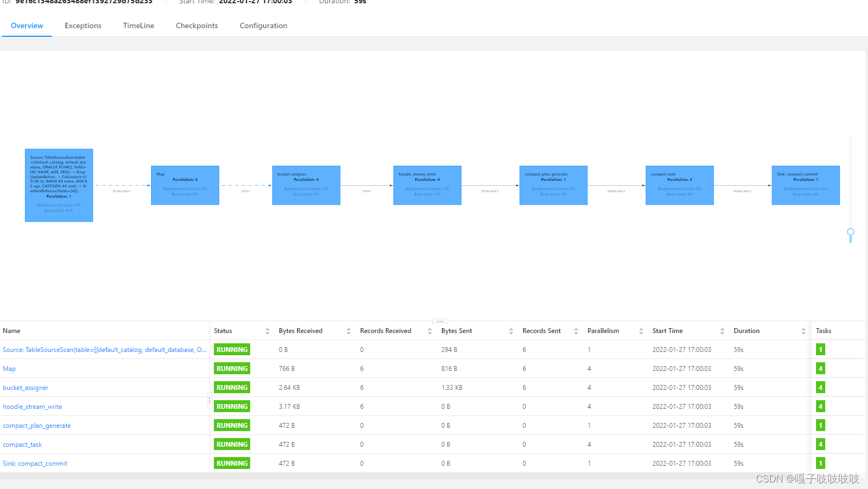The height and width of the screenshot is (489, 868).
Task: Click the three-dot panel resize handle above table
Action: pyautogui.click(x=440, y=321)
